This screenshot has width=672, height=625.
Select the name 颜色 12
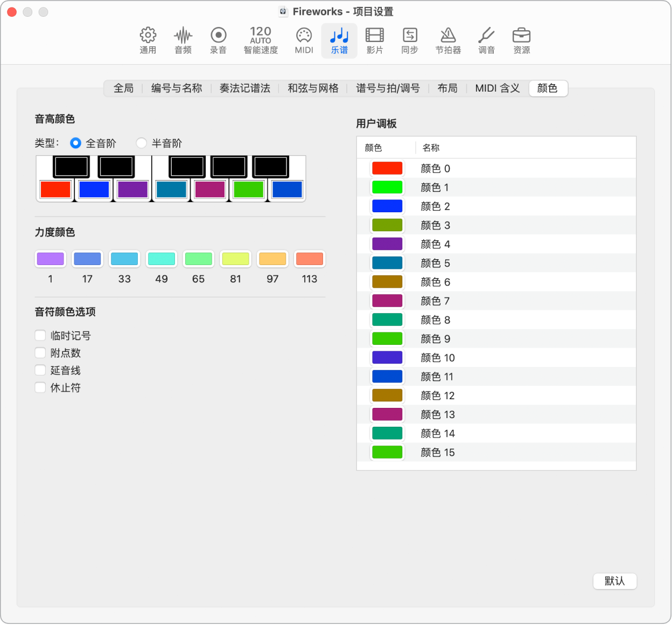(438, 395)
